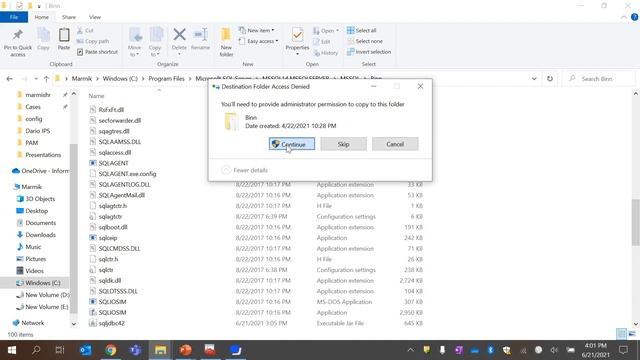Open the Open dropdown in ribbon
The height and width of the screenshot is (360, 640).
[x=326, y=31]
